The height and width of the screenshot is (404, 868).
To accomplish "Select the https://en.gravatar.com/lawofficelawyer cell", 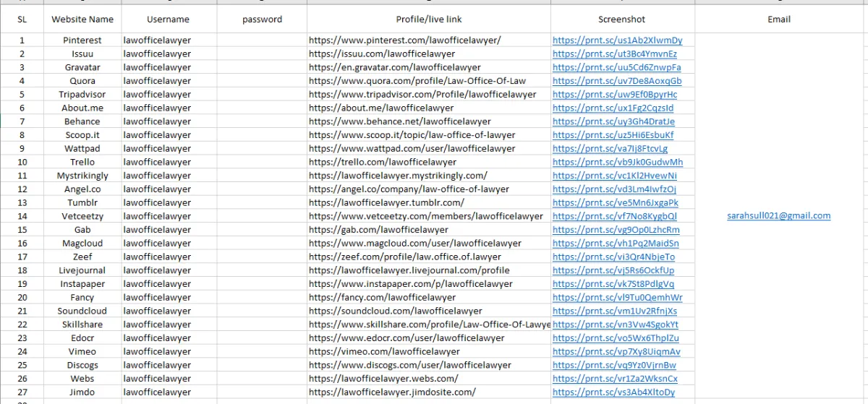I will pyautogui.click(x=429, y=67).
